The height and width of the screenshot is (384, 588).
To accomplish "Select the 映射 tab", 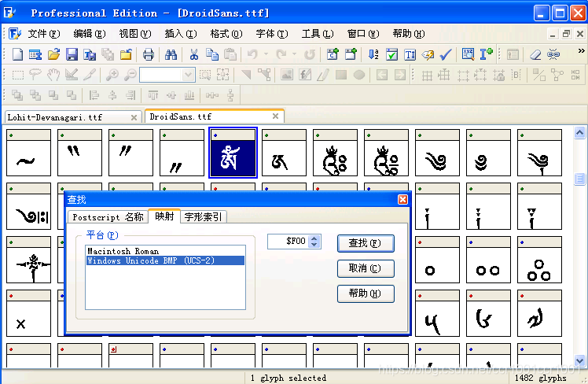I will click(x=164, y=216).
